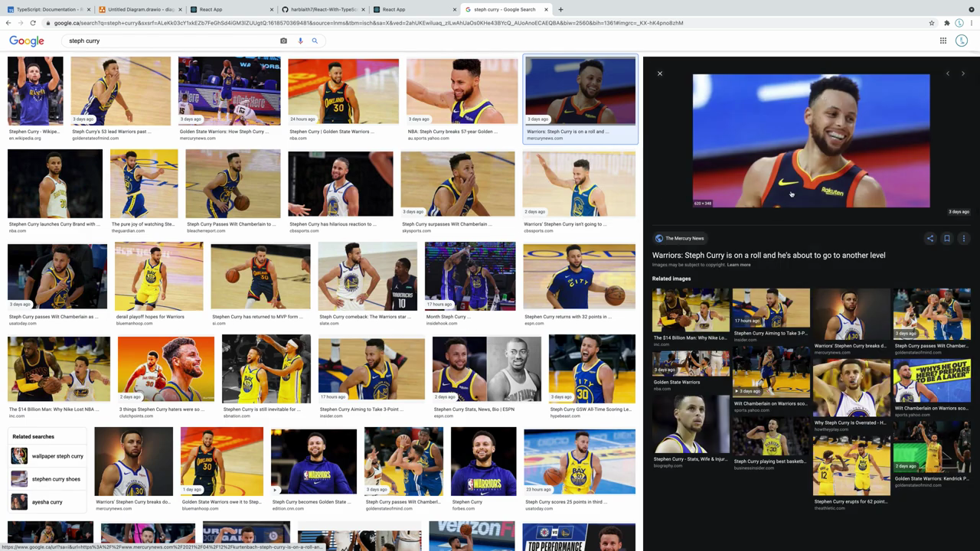
Task: Open the Google apps grid
Action: click(943, 41)
